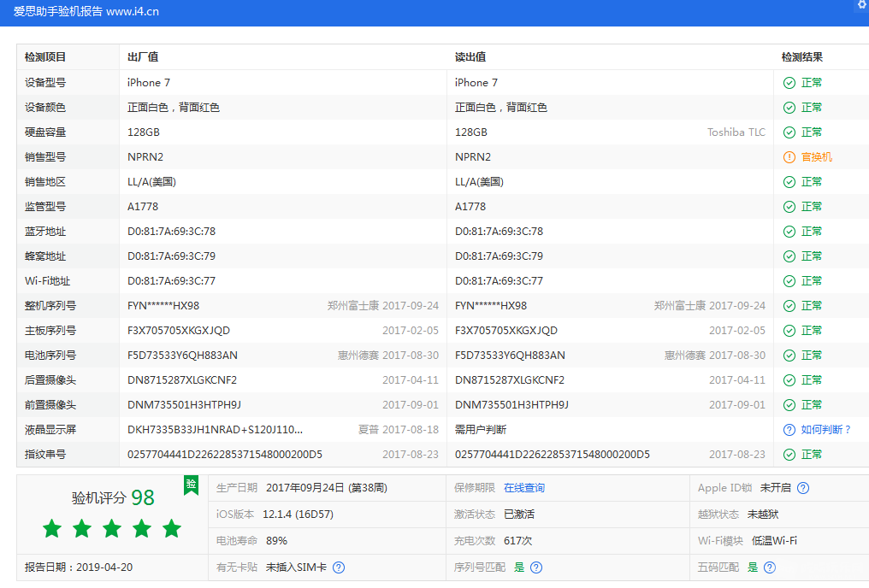Click the check icon in the 设备颜色 row
Screen dimensions: 869x588
pos(789,108)
